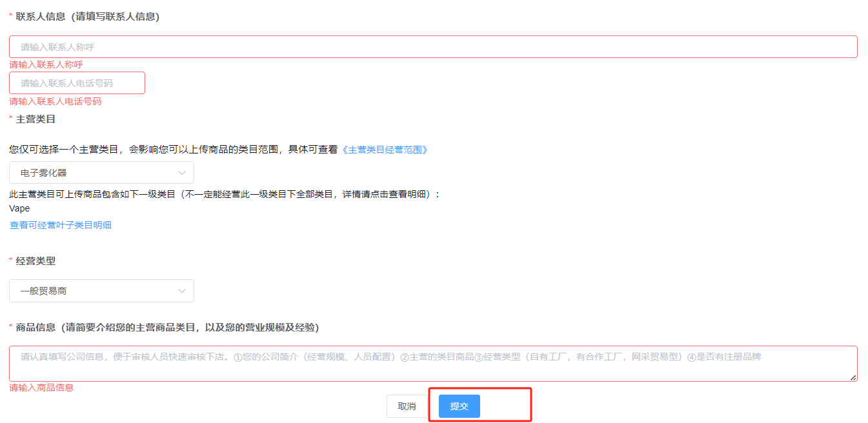This screenshot has width=868, height=423.
Task: Focus the 联系人称呼 name input field
Action: (x=432, y=47)
